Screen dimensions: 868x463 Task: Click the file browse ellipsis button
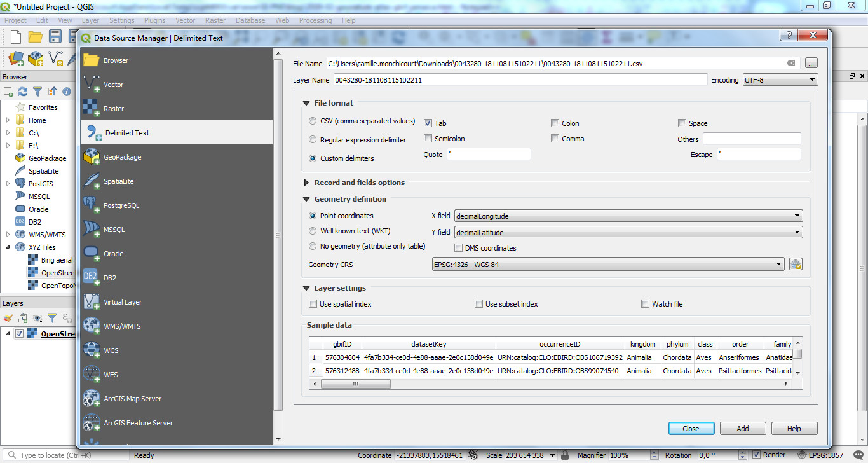click(x=811, y=63)
